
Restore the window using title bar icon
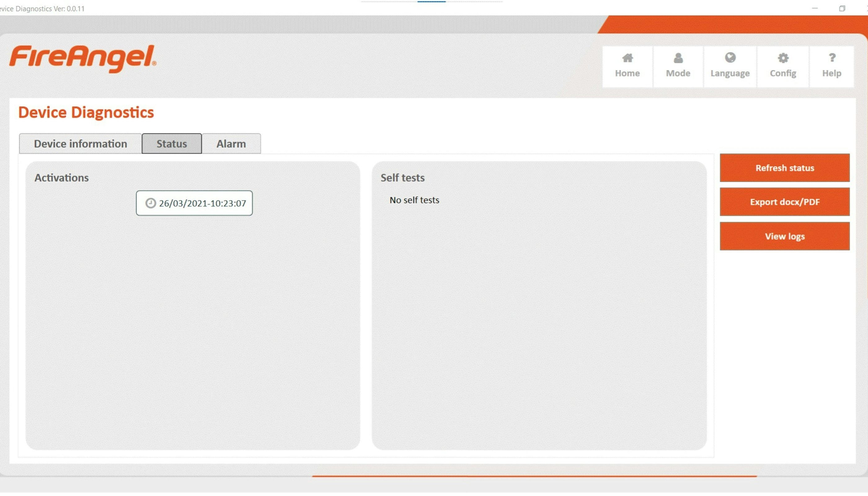click(842, 8)
